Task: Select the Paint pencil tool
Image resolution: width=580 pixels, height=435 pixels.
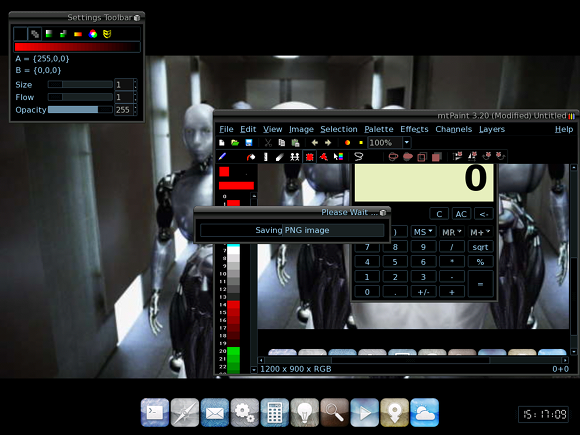Action: coord(222,156)
